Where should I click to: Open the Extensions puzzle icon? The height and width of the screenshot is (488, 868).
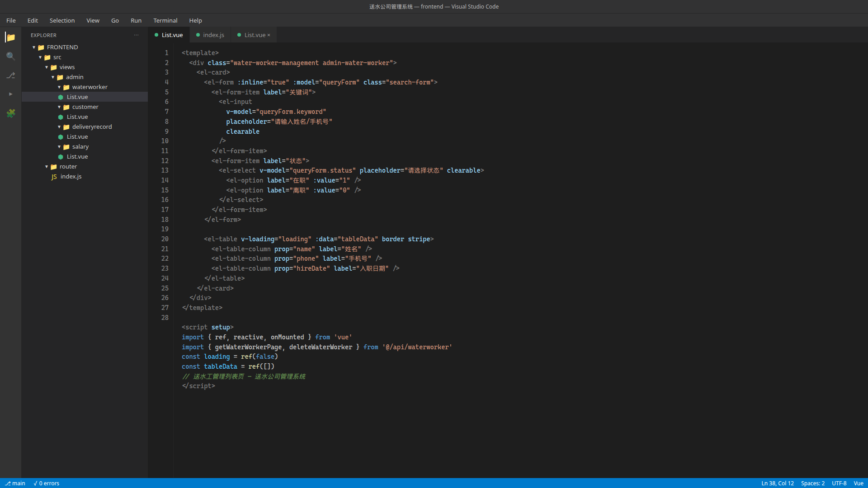(11, 113)
